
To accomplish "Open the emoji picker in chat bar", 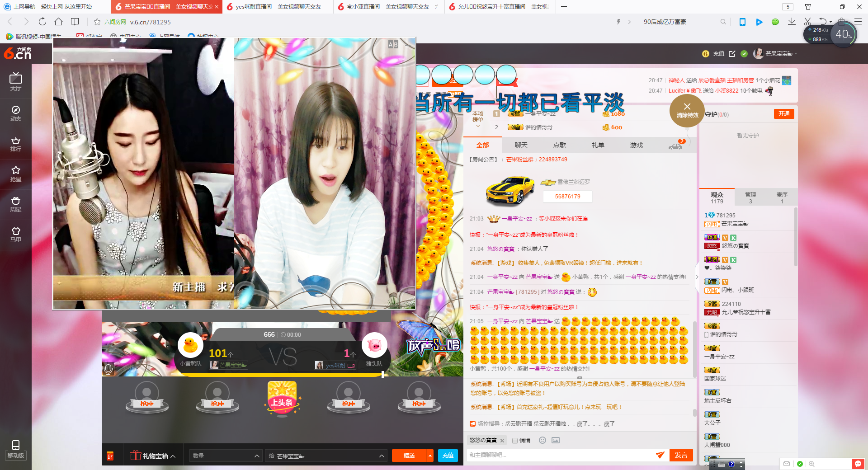I will coord(542,440).
